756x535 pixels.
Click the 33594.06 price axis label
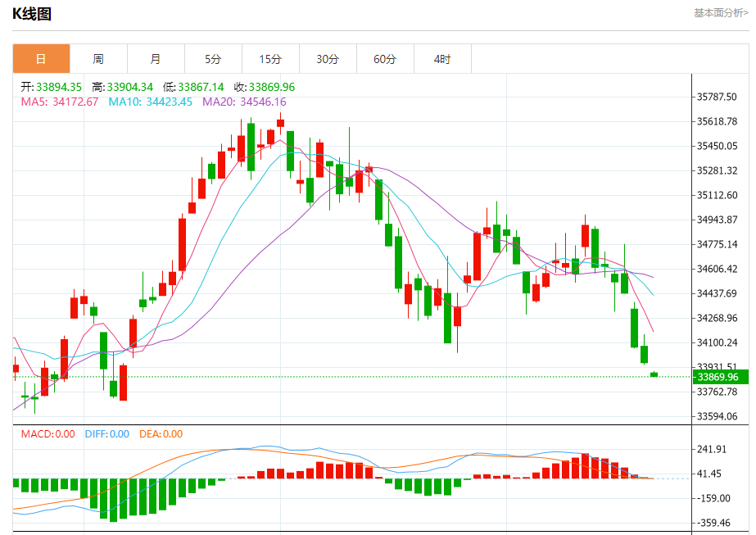[717, 417]
